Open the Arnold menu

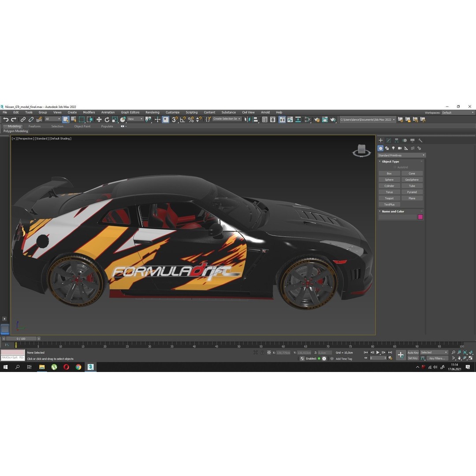265,112
